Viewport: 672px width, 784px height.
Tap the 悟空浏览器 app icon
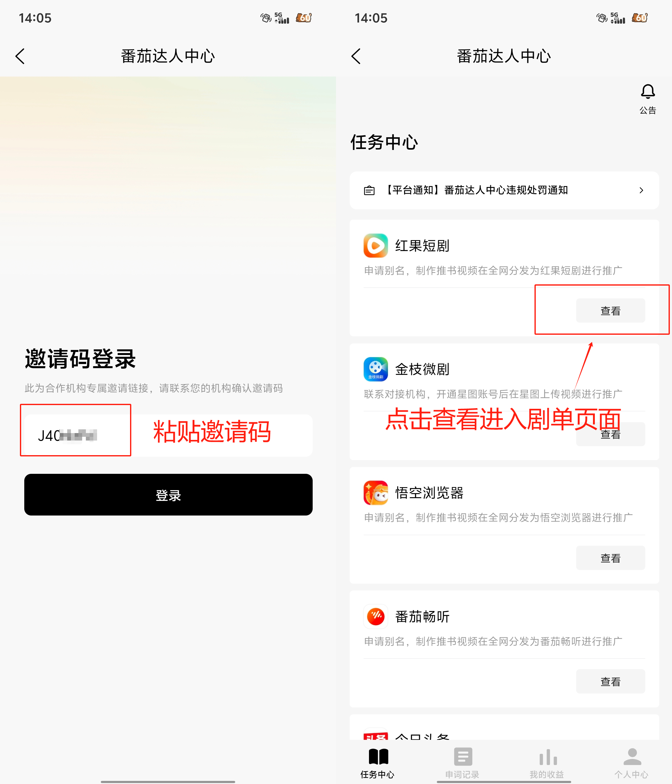pyautogui.click(x=375, y=493)
